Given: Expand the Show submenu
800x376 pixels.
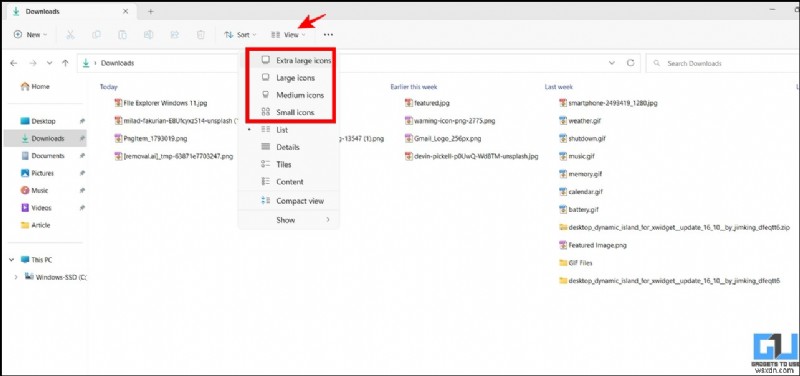Looking at the screenshot, I should (x=289, y=220).
